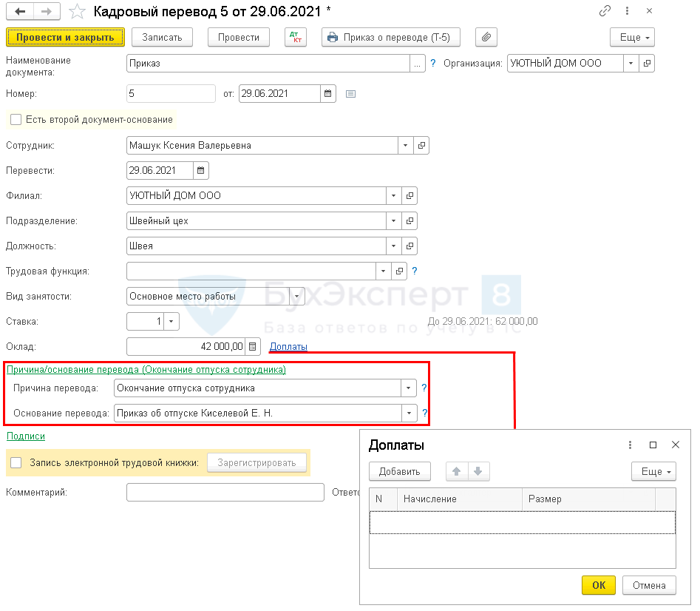The height and width of the screenshot is (611, 700).
Task: Expand the Вид занятости dropdown
Action: [296, 296]
